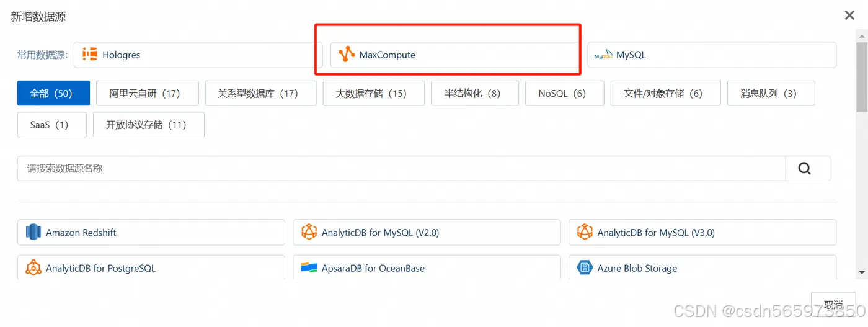This screenshot has width=868, height=327.
Task: Open AnalyticDB for PostgreSQL data source
Action: [151, 267]
